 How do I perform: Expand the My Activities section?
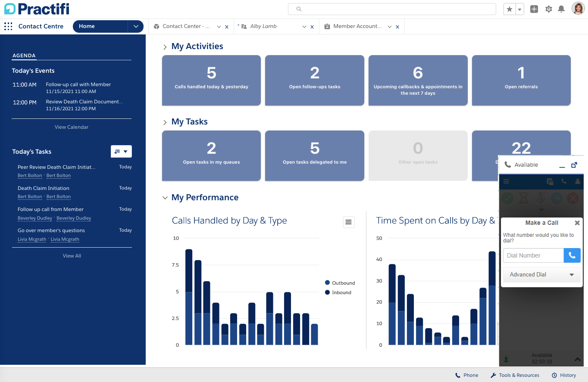coord(165,47)
